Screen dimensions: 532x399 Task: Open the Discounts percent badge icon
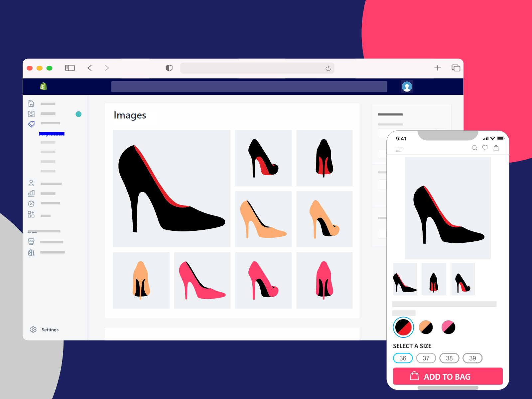click(x=31, y=203)
